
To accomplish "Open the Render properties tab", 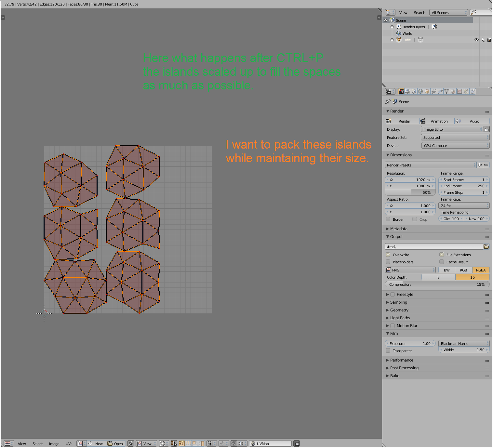I will 401,91.
